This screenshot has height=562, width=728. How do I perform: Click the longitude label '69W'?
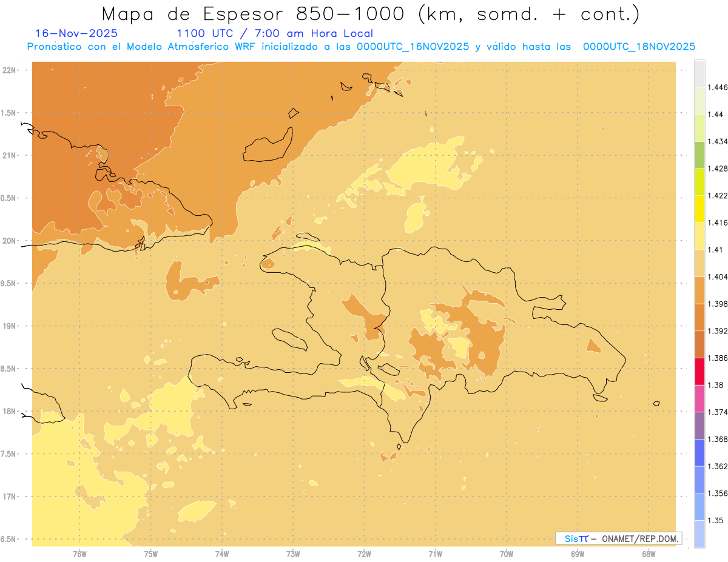578,554
